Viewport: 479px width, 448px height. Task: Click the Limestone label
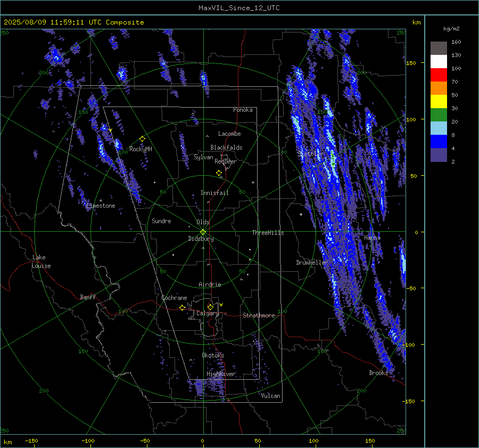click(x=101, y=206)
